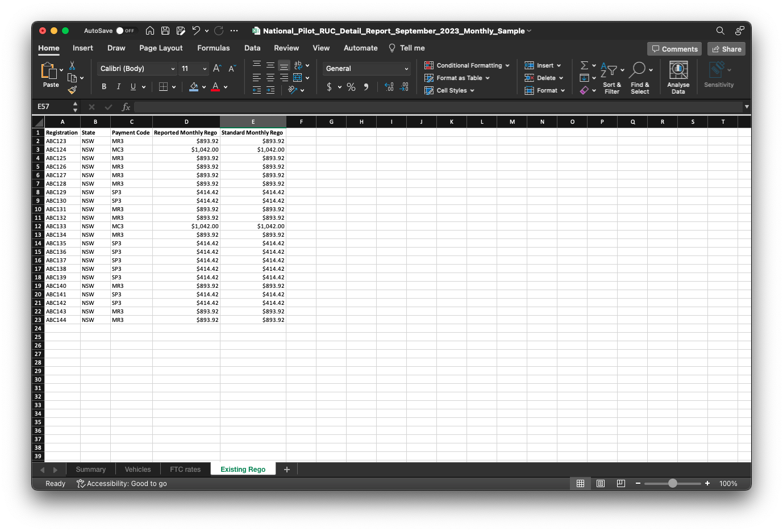The width and height of the screenshot is (783, 532).
Task: Apply percent style formatting
Action: [351, 87]
